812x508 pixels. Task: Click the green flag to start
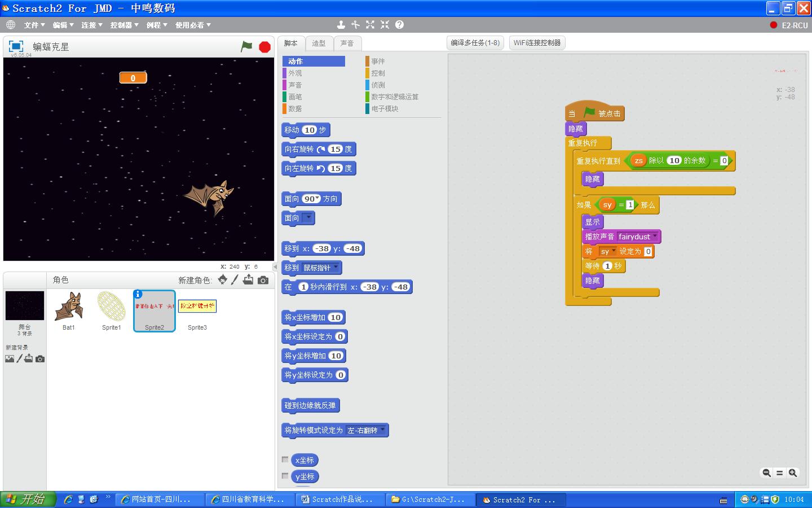[x=246, y=47]
